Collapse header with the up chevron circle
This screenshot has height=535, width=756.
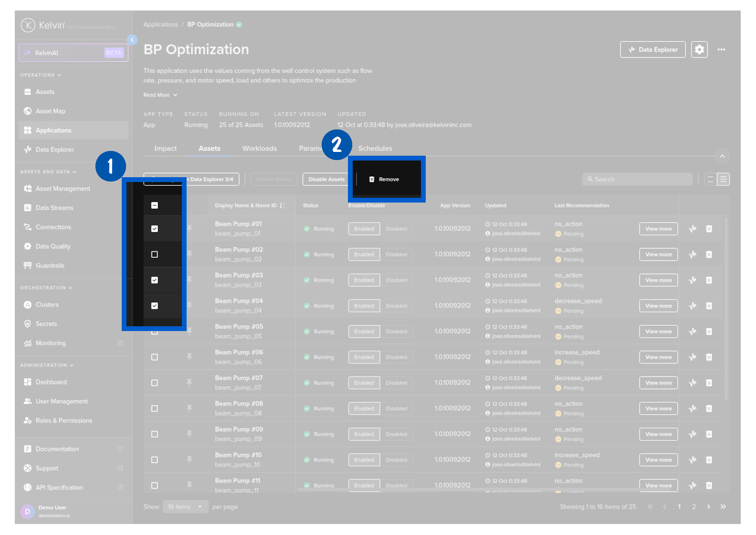[x=722, y=156]
